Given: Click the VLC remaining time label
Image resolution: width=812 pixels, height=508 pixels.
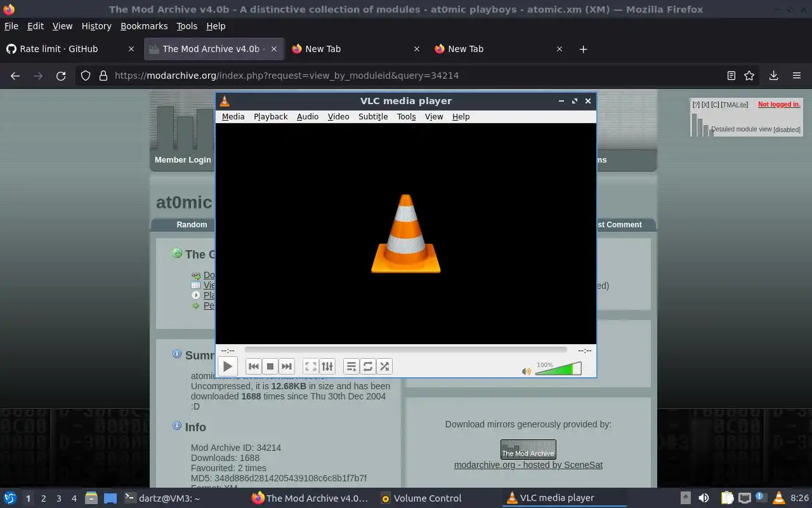Looking at the screenshot, I should click(x=584, y=351).
